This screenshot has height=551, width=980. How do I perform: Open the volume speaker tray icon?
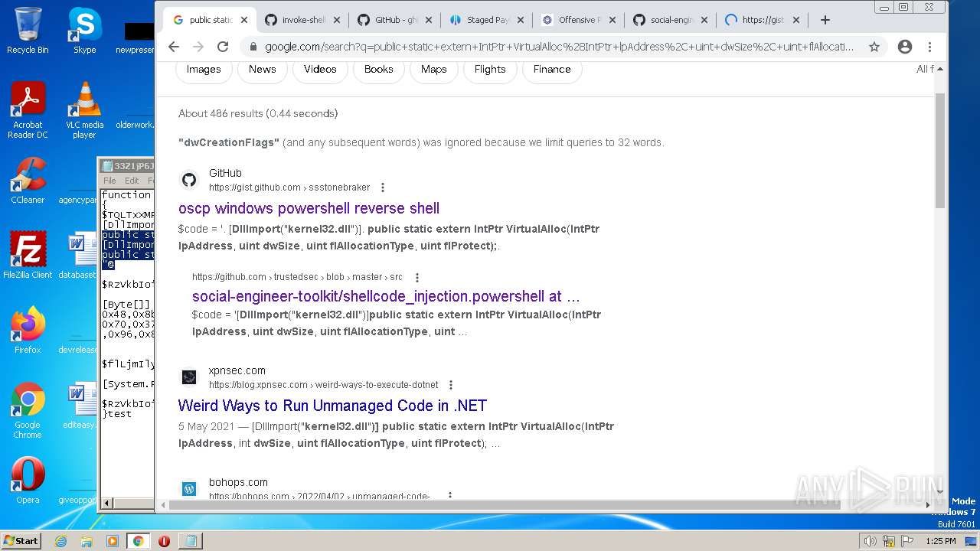[870, 541]
